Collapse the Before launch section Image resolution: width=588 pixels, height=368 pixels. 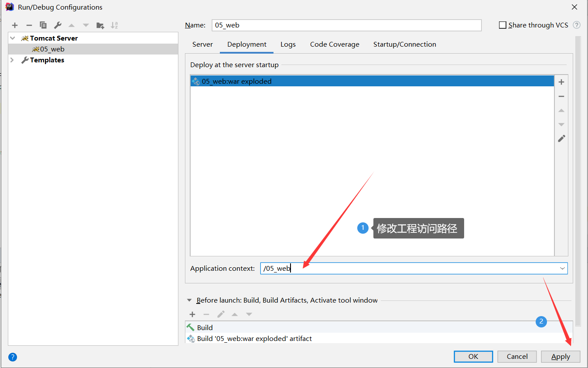[189, 300]
